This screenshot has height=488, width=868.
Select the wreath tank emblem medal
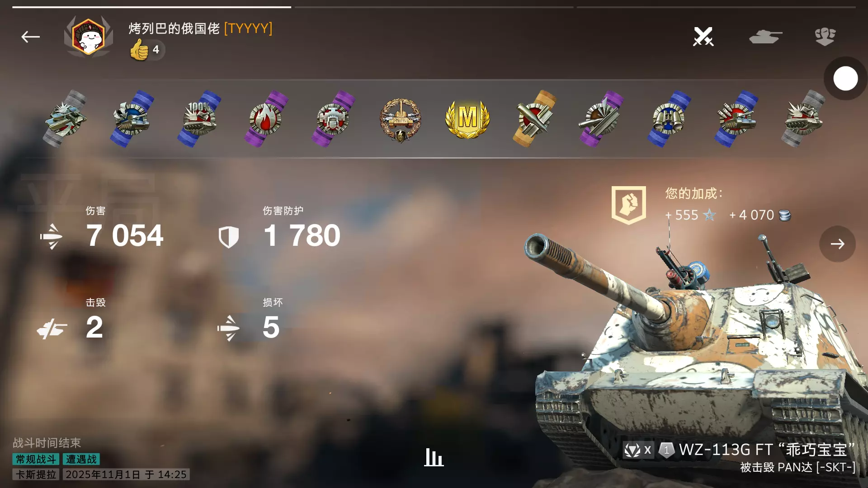(x=401, y=119)
